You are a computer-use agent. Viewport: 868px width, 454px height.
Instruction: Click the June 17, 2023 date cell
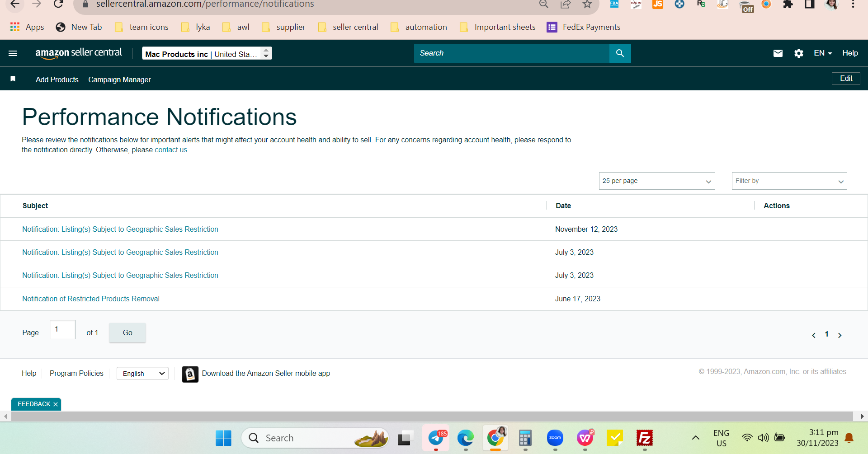pyautogui.click(x=578, y=299)
